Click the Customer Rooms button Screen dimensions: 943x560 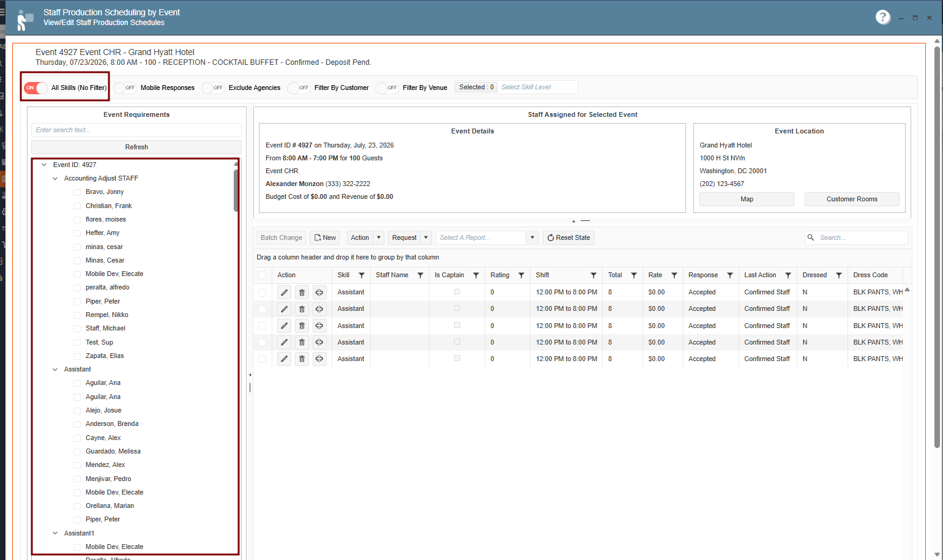[852, 199]
